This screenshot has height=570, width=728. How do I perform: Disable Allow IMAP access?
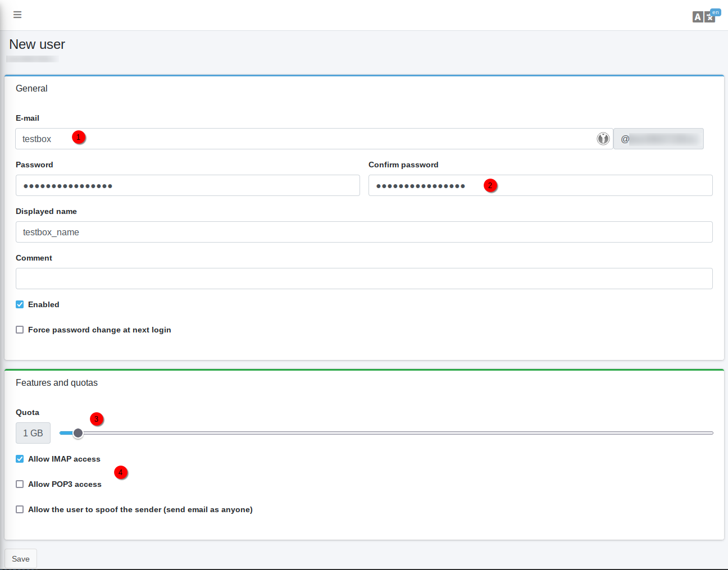tap(20, 459)
